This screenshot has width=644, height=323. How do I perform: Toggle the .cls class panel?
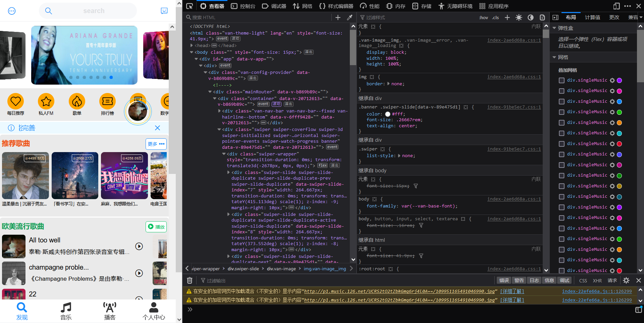coord(495,17)
